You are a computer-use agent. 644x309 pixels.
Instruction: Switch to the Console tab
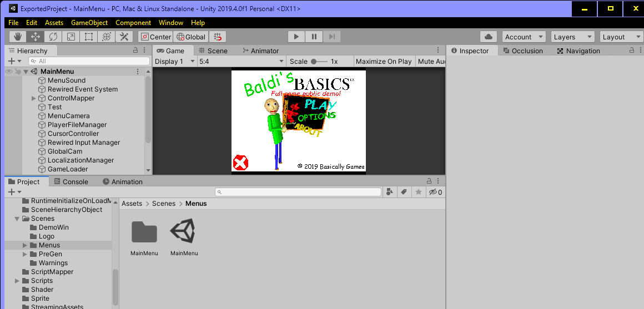[x=71, y=181]
